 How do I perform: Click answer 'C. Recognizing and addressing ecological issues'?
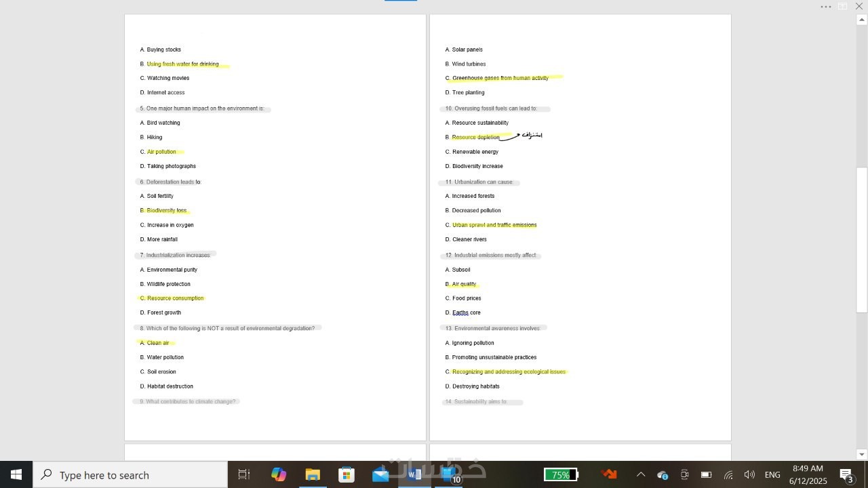505,371
